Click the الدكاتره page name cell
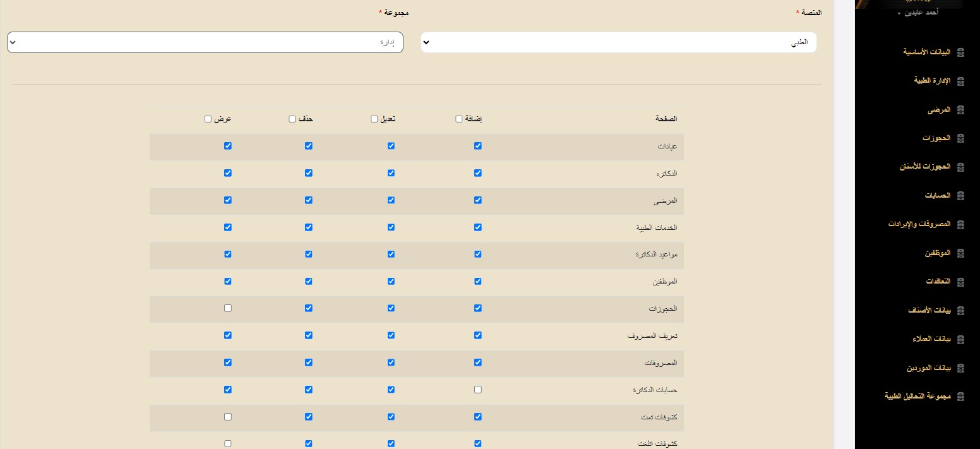The width and height of the screenshot is (980, 449). 666,174
